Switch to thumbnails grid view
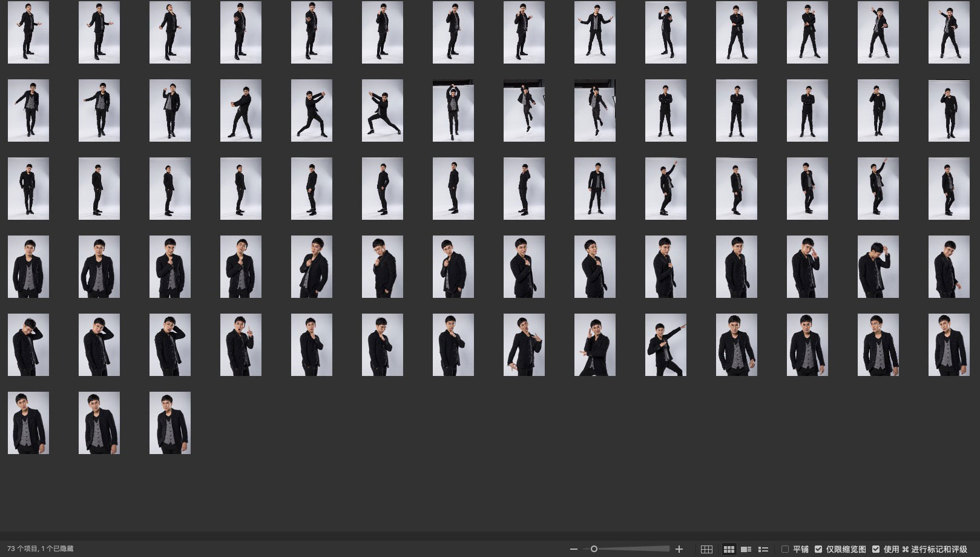 pyautogui.click(x=729, y=549)
